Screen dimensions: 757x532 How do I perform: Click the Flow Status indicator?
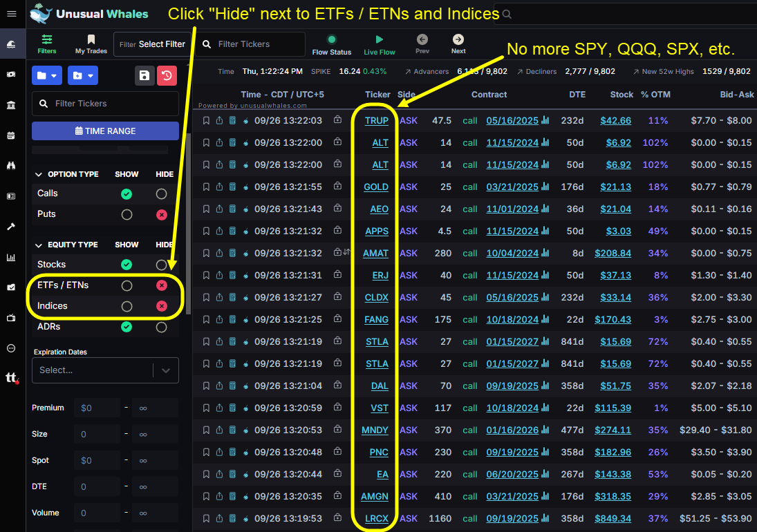pos(332,45)
